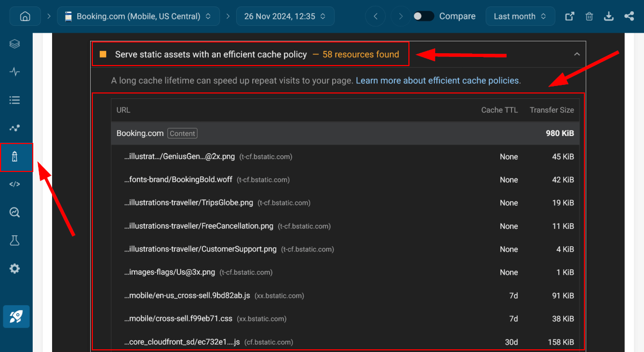Viewport: 644px width, 352px height.
Task: Open the Booking.com site selector dropdown
Action: tap(138, 16)
